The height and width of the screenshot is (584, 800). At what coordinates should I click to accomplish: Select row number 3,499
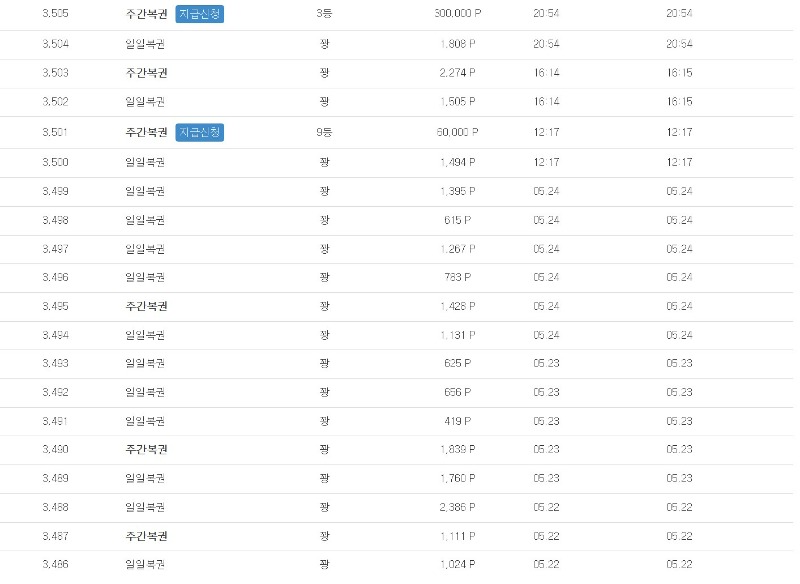pyautogui.click(x=55, y=191)
